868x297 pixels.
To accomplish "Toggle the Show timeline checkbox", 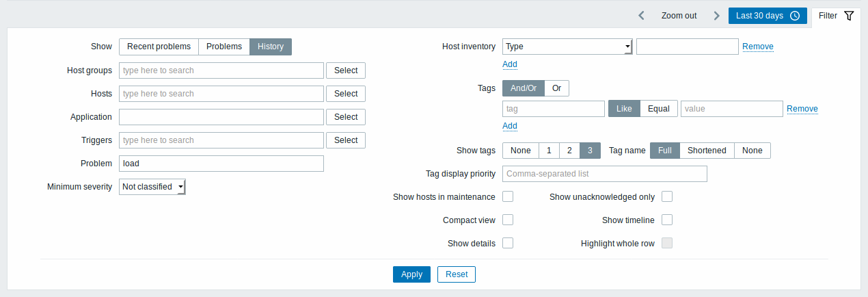I will pyautogui.click(x=667, y=220).
